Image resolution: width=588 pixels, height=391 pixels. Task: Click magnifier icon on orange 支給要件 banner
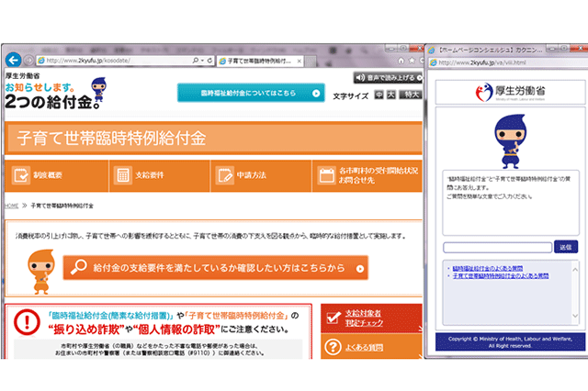coord(79,267)
